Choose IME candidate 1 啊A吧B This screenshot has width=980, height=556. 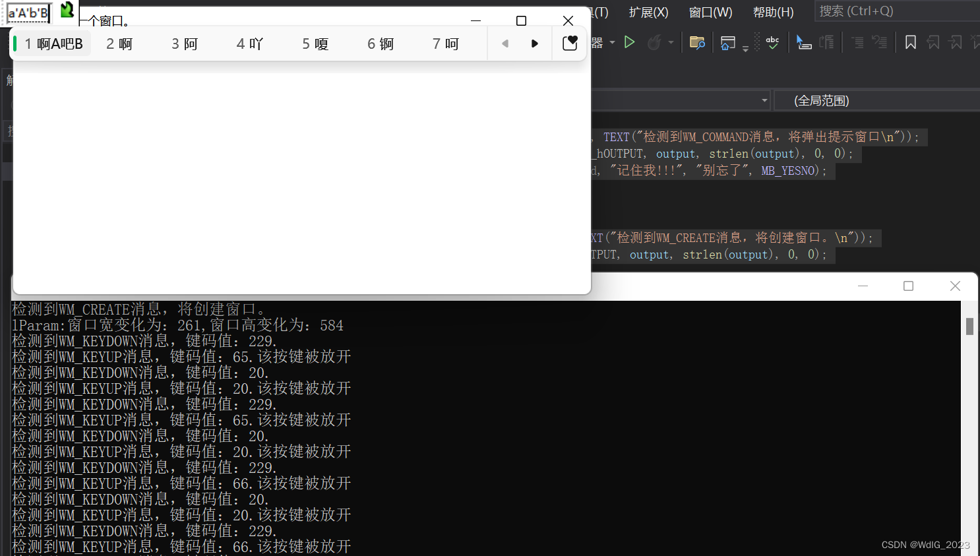click(x=53, y=44)
